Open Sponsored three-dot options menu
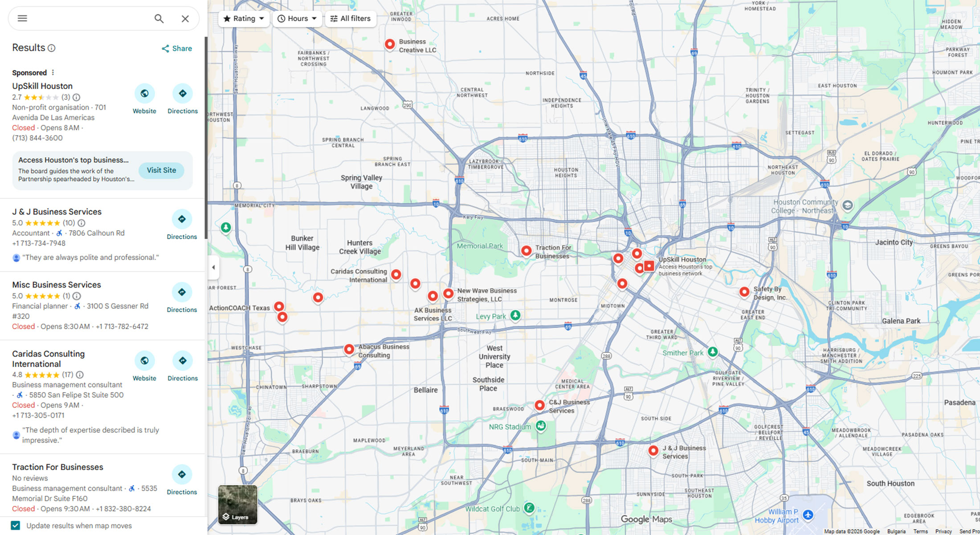 (53, 73)
